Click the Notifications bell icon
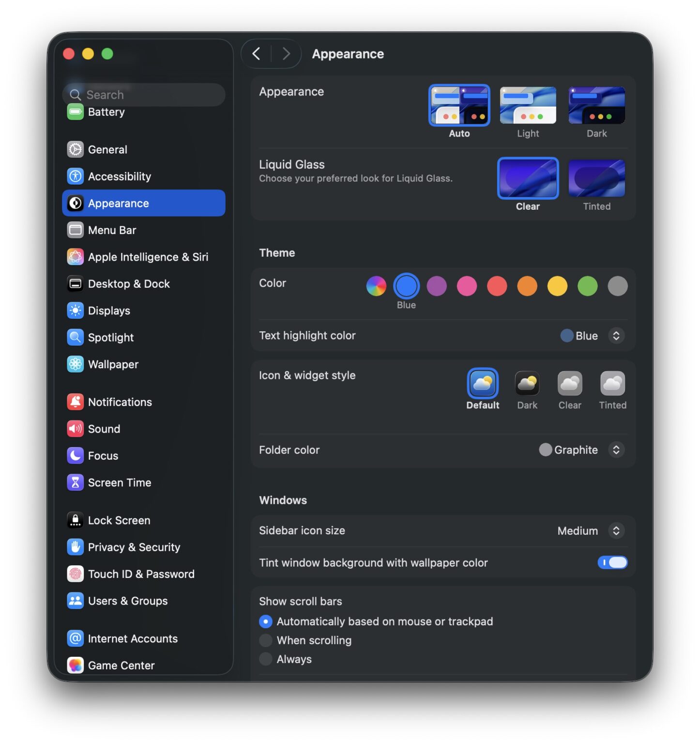This screenshot has width=700, height=744. point(75,402)
